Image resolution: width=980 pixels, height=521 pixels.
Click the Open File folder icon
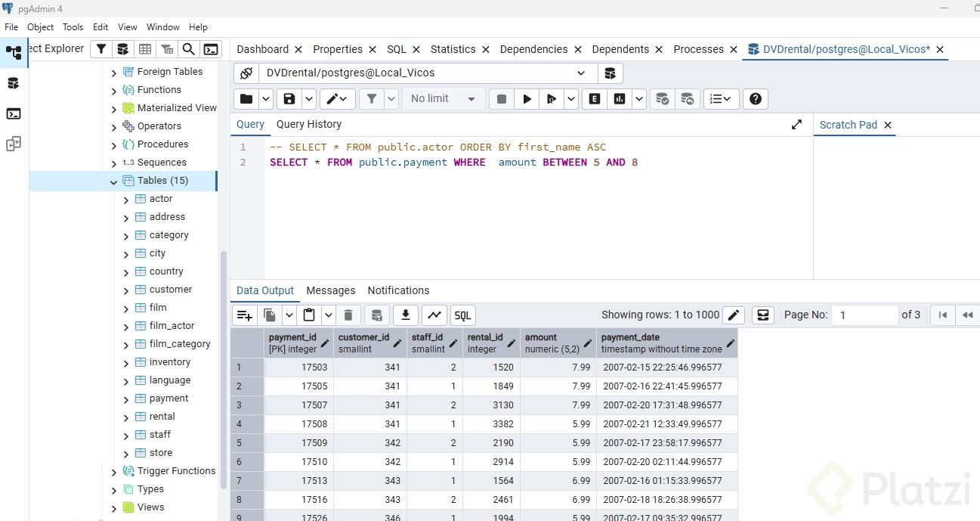246,99
